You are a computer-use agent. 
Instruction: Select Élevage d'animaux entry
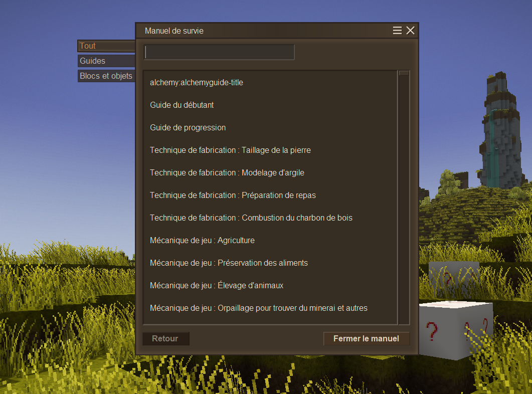pyautogui.click(x=217, y=286)
